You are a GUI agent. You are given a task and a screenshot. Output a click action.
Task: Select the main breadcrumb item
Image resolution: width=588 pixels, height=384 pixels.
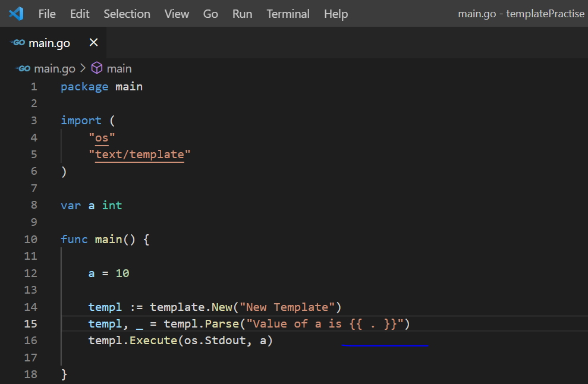(120, 68)
